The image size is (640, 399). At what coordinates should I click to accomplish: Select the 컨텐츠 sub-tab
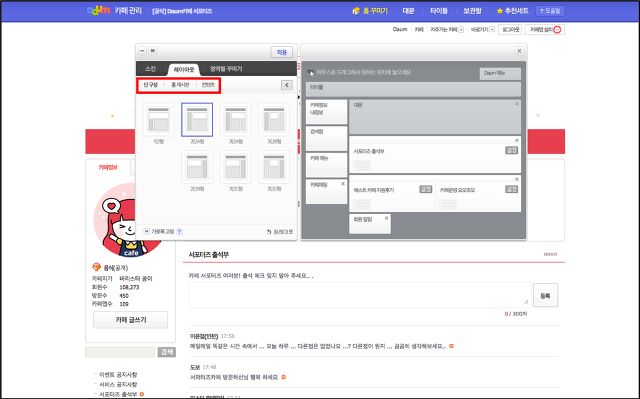click(x=208, y=85)
